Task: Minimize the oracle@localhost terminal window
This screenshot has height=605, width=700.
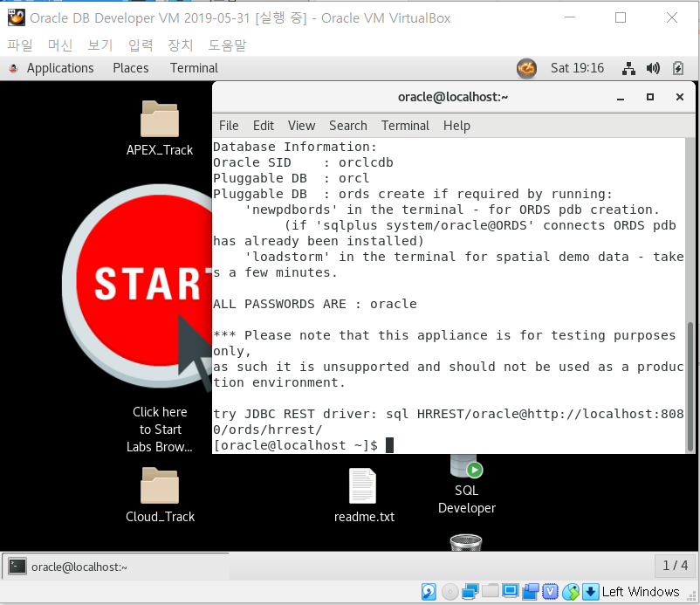Action: pyautogui.click(x=620, y=97)
